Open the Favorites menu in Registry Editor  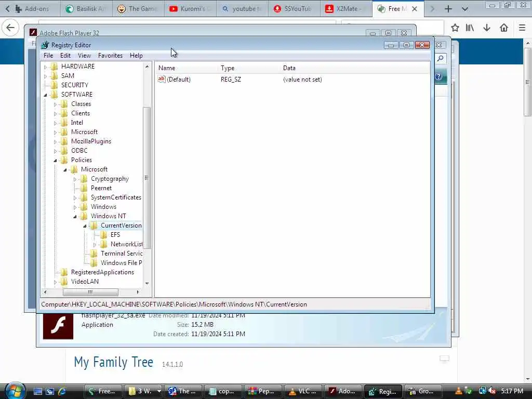coord(110,55)
